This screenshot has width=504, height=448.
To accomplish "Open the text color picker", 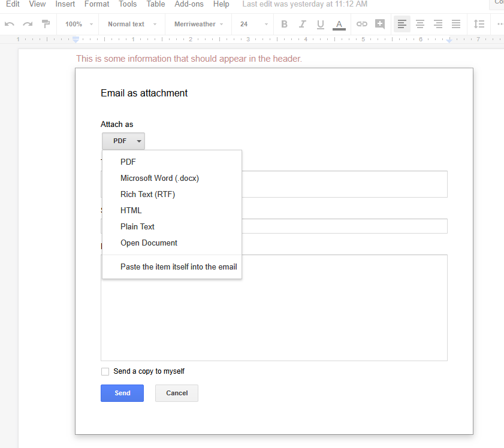I will 339,24.
